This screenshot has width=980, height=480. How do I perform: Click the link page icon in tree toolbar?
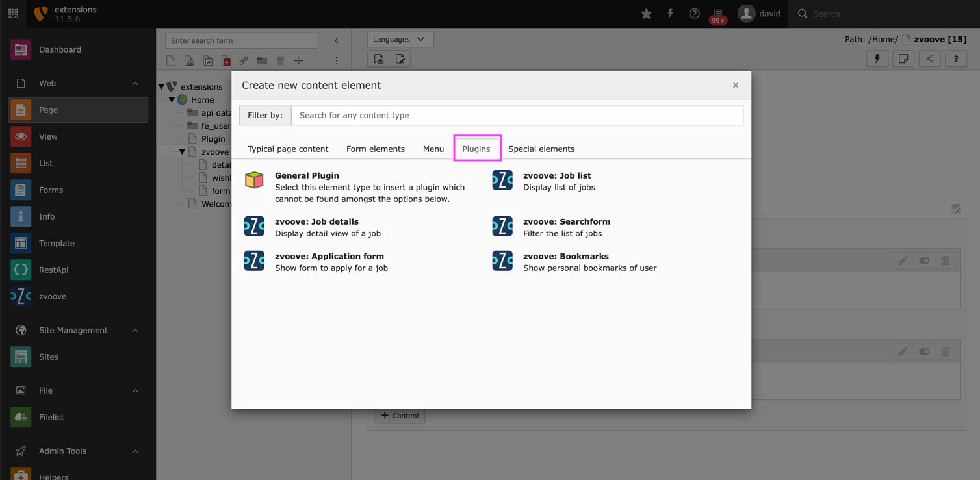coord(244,60)
